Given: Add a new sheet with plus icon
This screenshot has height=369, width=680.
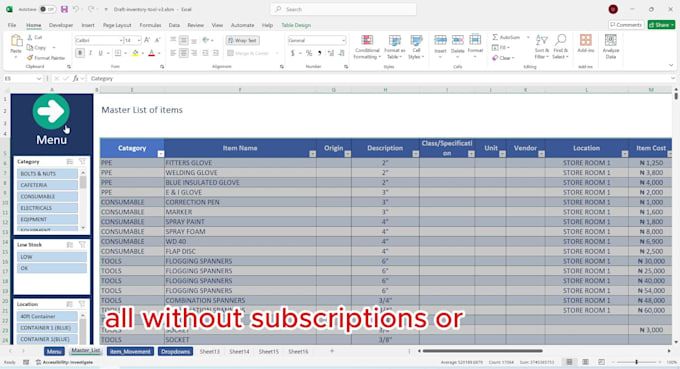Looking at the screenshot, I should (332, 351).
